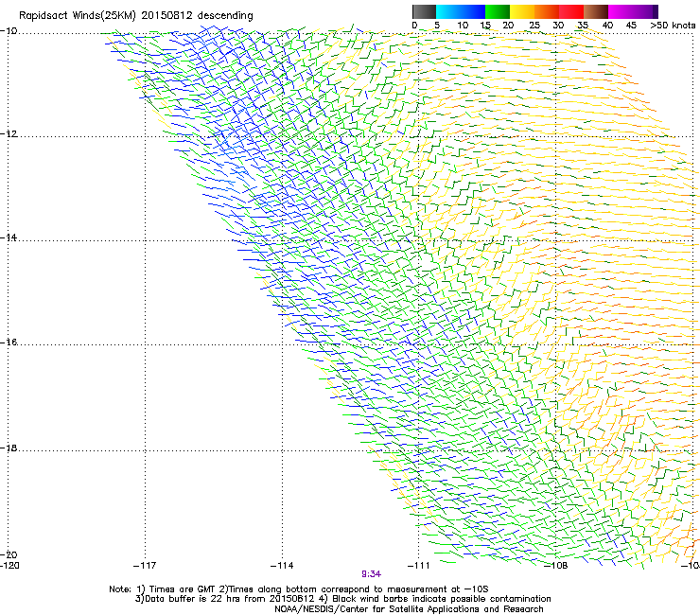Click the brown 35-40 knots color swatch

(x=596, y=11)
